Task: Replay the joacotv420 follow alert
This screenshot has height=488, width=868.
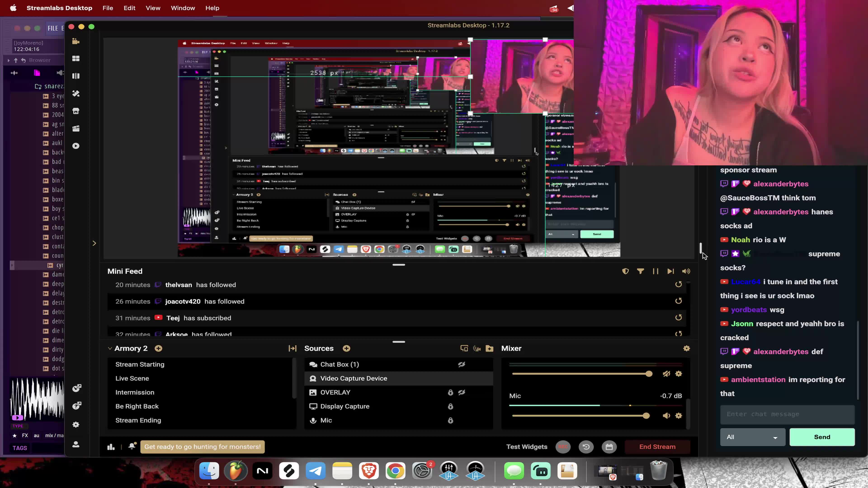Action: tap(678, 301)
